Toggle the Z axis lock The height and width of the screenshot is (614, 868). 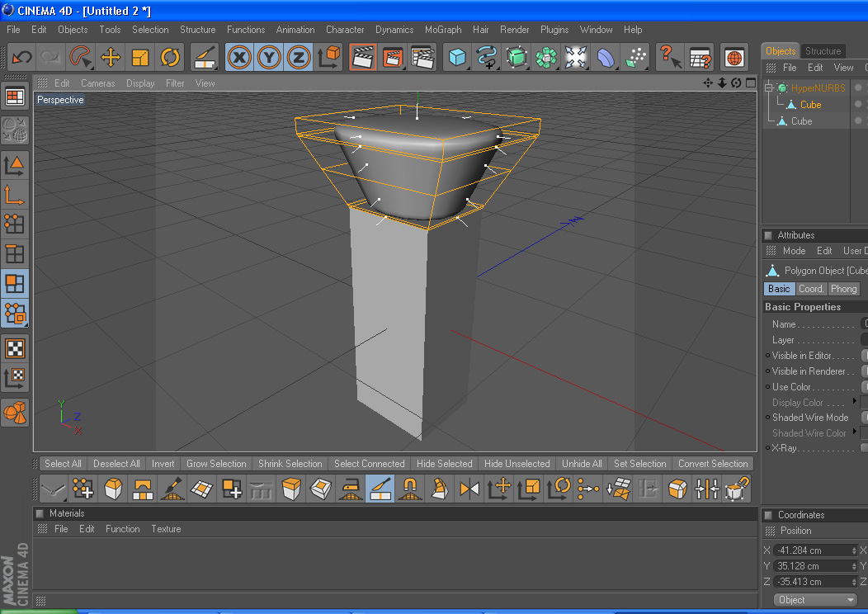point(299,57)
